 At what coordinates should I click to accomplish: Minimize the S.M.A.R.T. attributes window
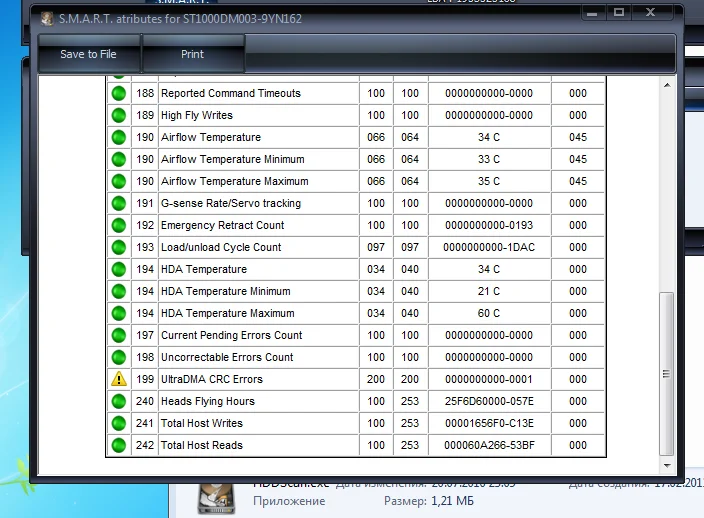coord(592,13)
